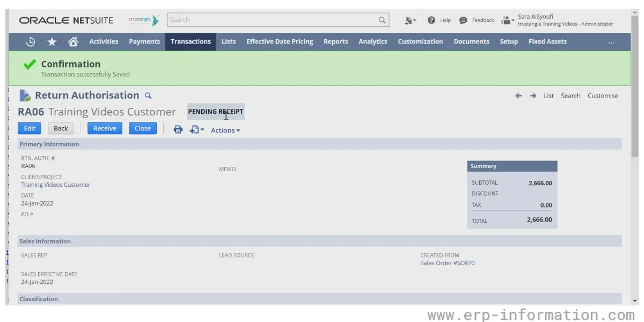The height and width of the screenshot is (322, 644).
Task: Click the scrollbar down arrow
Action: (x=635, y=301)
